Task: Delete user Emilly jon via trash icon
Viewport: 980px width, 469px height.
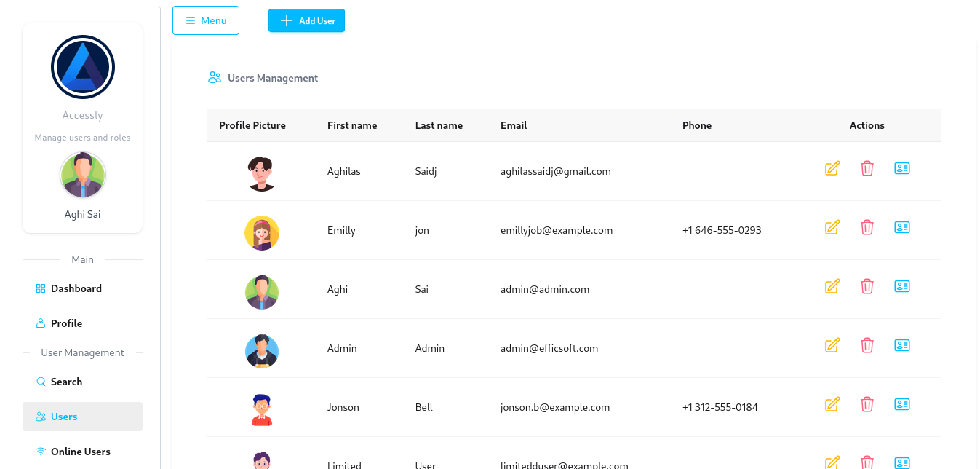Action: (867, 227)
